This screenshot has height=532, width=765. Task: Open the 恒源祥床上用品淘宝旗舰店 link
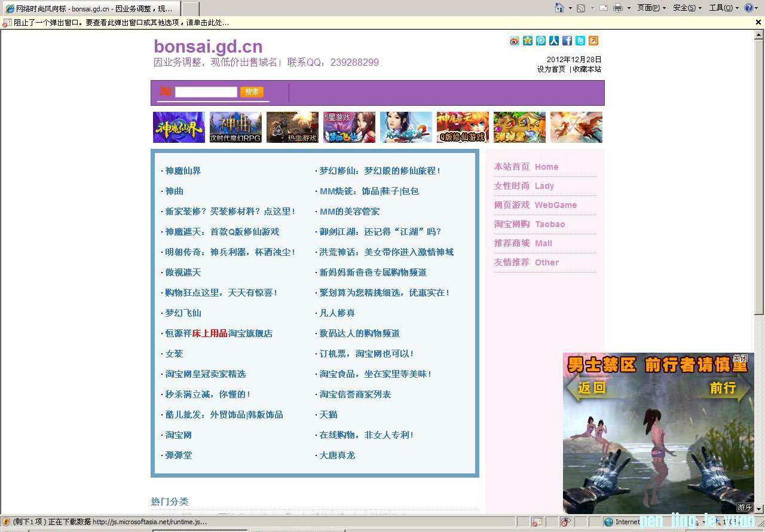pyautogui.click(x=219, y=334)
